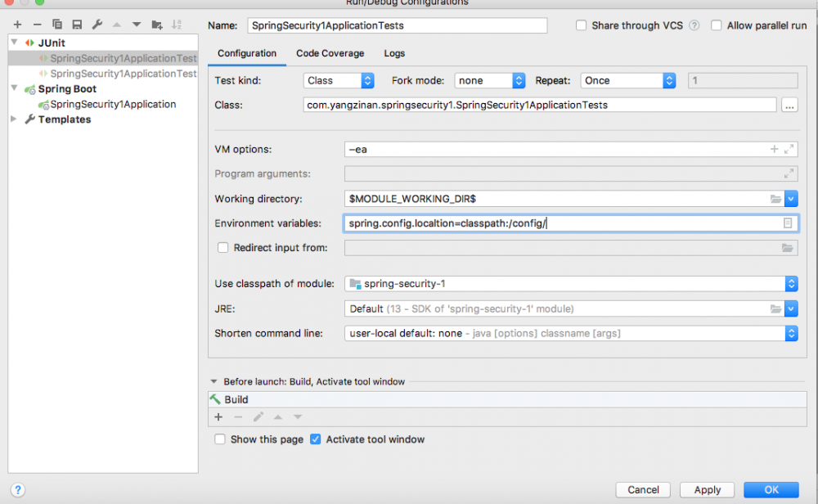This screenshot has height=504, width=818.
Task: Copy the selected configuration
Action: [56, 24]
